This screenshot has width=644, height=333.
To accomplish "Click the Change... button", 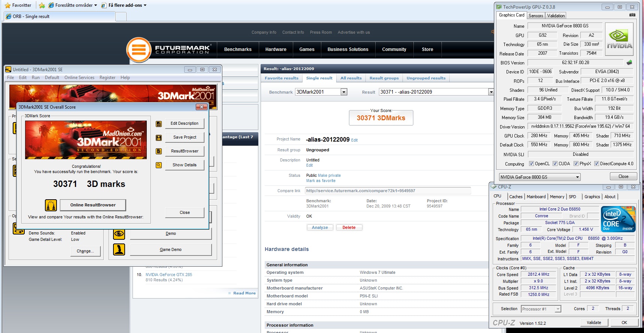I will point(85,251).
